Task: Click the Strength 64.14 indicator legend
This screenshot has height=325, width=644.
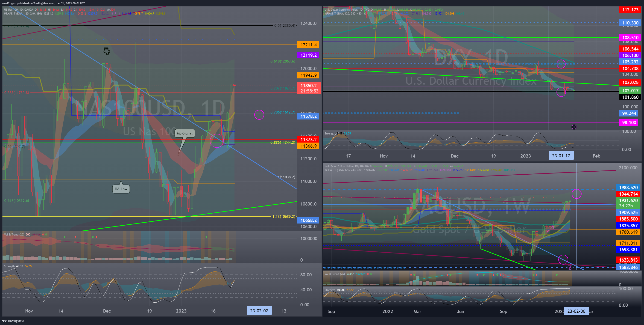Action: [x=14, y=266]
